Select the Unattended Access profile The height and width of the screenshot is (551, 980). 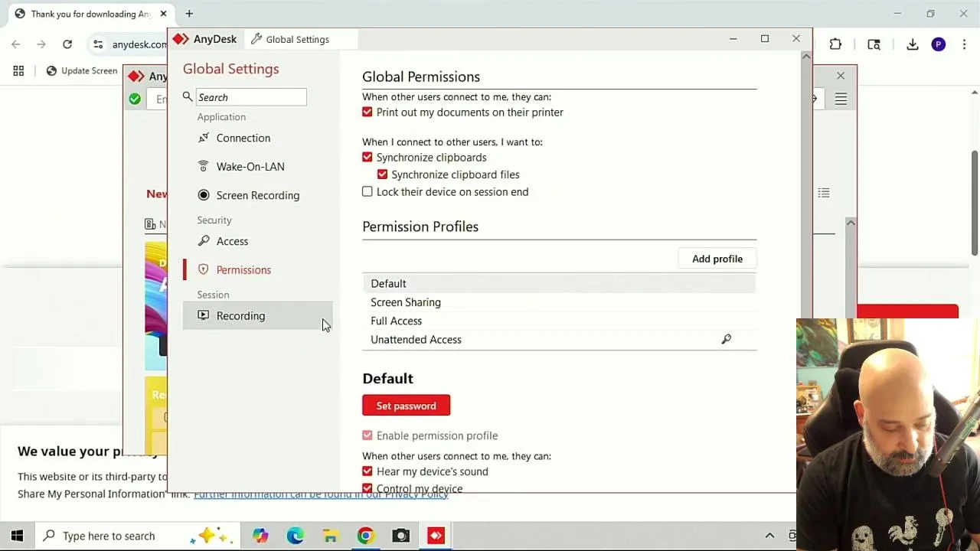tap(559, 339)
